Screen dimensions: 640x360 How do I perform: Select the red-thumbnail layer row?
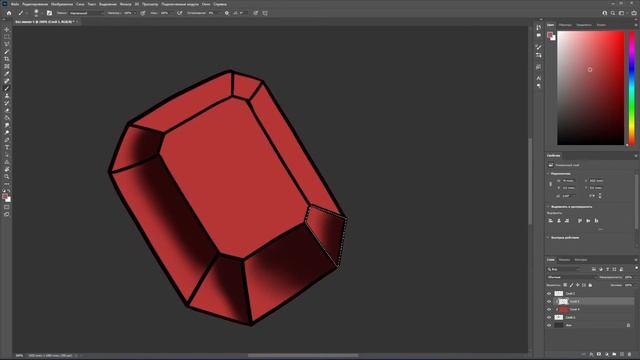[x=590, y=309]
